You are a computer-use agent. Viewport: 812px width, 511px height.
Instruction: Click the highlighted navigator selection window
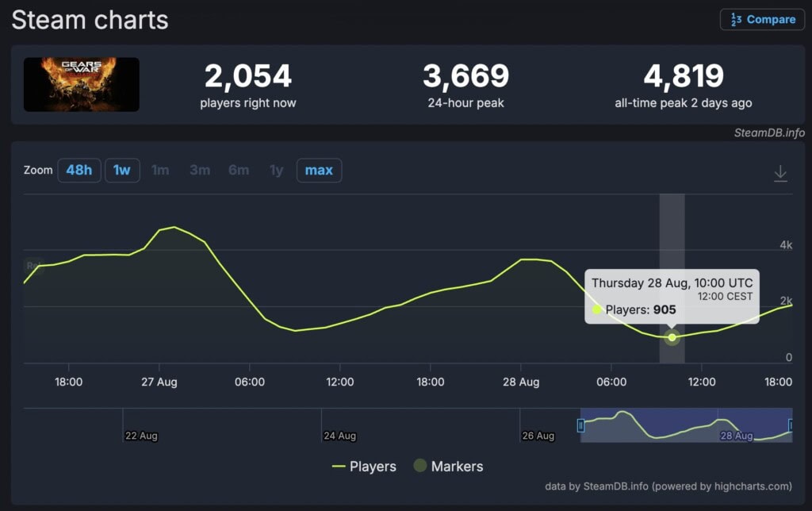coord(686,425)
